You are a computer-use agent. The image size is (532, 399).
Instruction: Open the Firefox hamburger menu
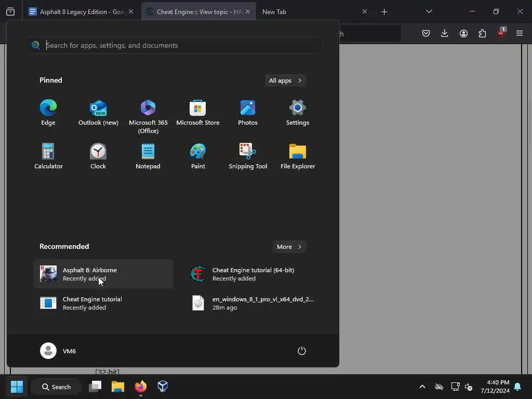520,33
